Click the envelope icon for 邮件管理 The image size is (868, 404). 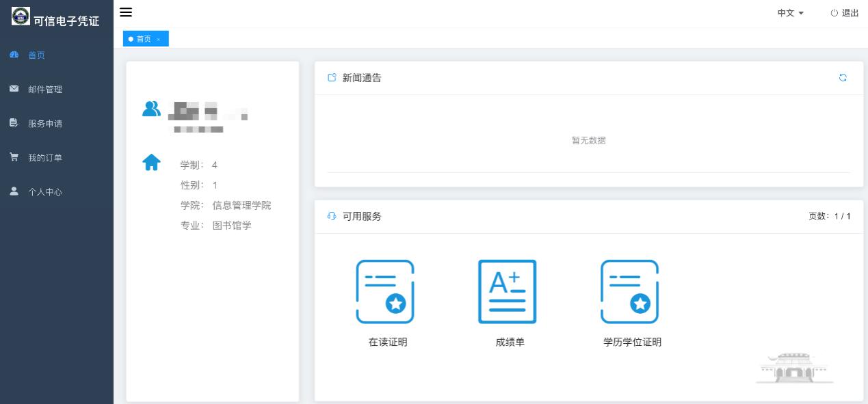click(x=14, y=89)
